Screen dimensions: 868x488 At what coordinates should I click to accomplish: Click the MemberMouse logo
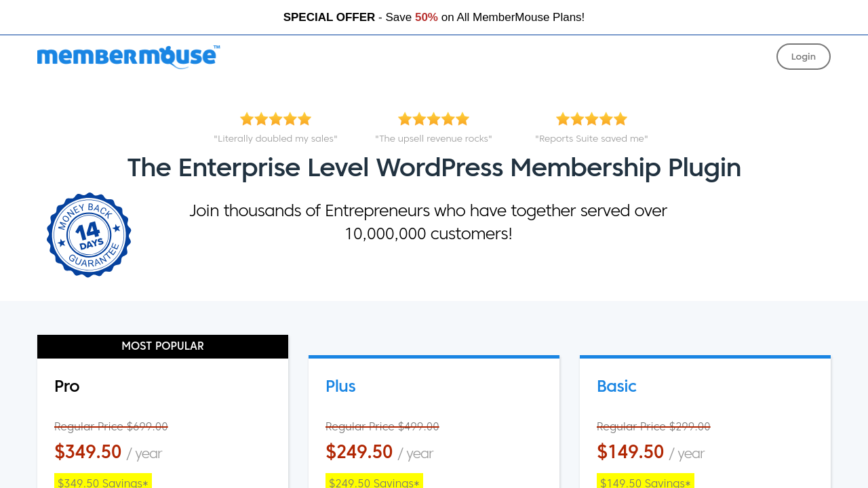click(x=128, y=57)
